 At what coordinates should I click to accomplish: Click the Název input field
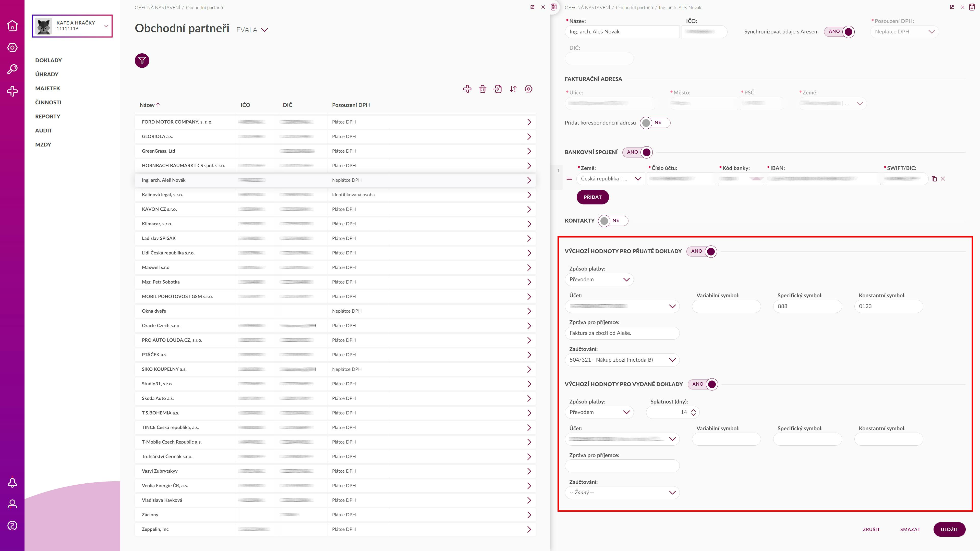tap(622, 32)
